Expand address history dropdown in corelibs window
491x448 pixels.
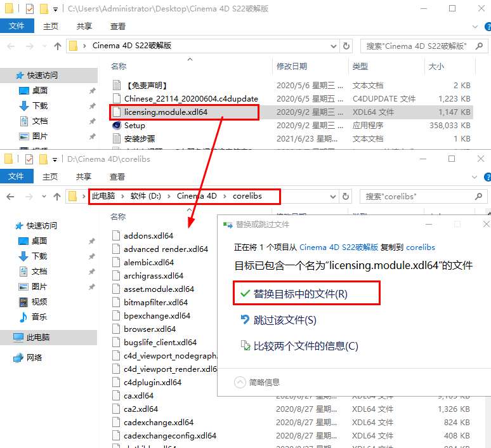pyautogui.click(x=333, y=197)
